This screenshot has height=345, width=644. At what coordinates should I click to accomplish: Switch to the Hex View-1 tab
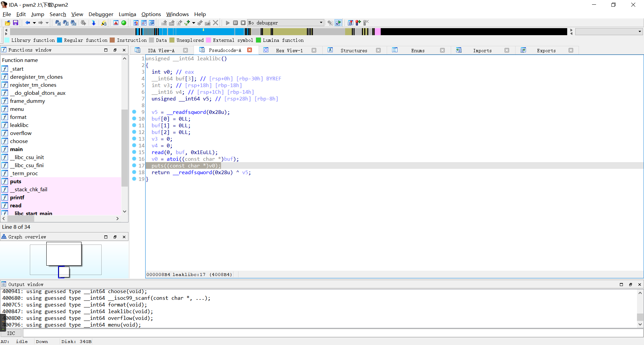click(x=289, y=50)
